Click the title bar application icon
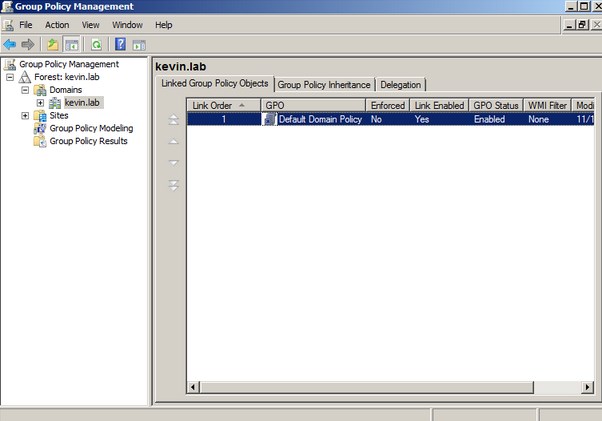The image size is (602, 421). (x=7, y=7)
